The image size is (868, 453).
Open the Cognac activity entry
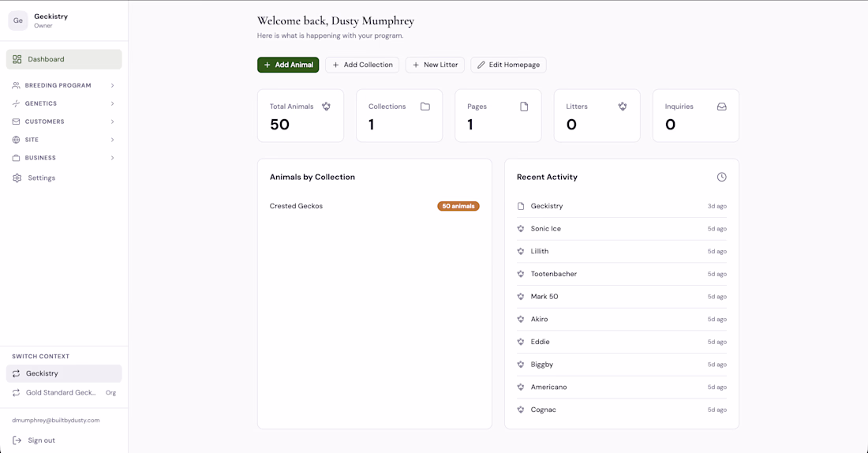pos(622,410)
